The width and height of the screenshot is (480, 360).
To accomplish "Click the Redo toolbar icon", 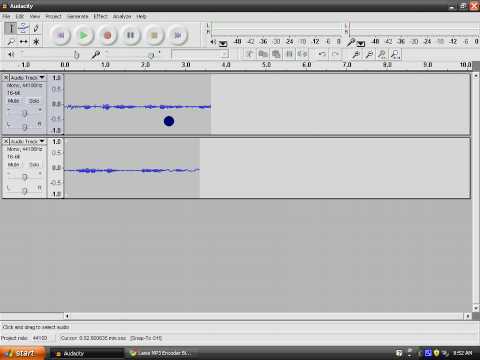I will [x=335, y=54].
